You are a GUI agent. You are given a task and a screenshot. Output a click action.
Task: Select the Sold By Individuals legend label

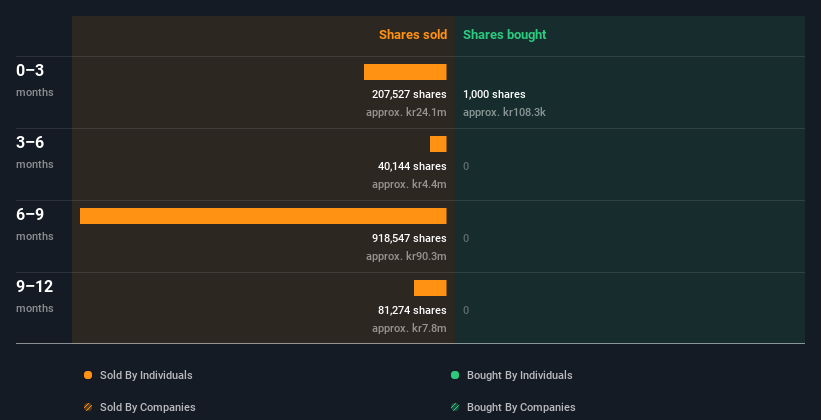click(146, 375)
